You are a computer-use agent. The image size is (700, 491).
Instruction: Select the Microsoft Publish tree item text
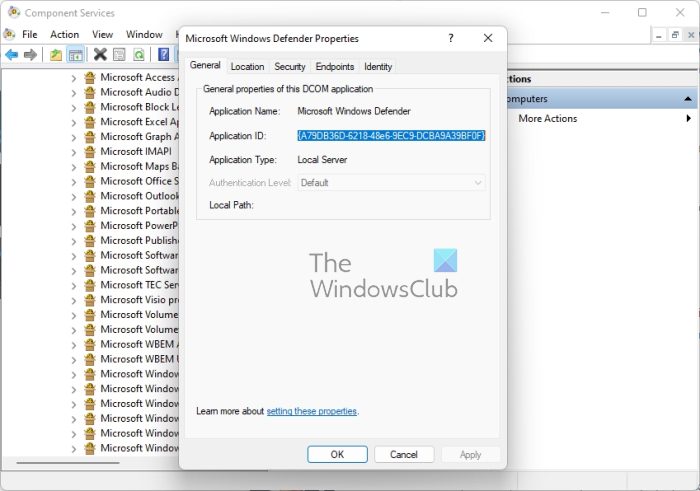click(139, 241)
